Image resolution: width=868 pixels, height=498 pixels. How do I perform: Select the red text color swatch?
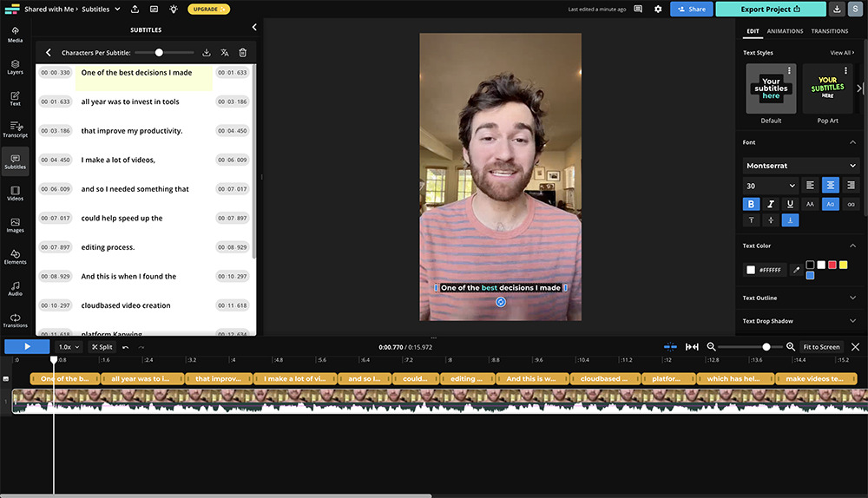(x=832, y=265)
